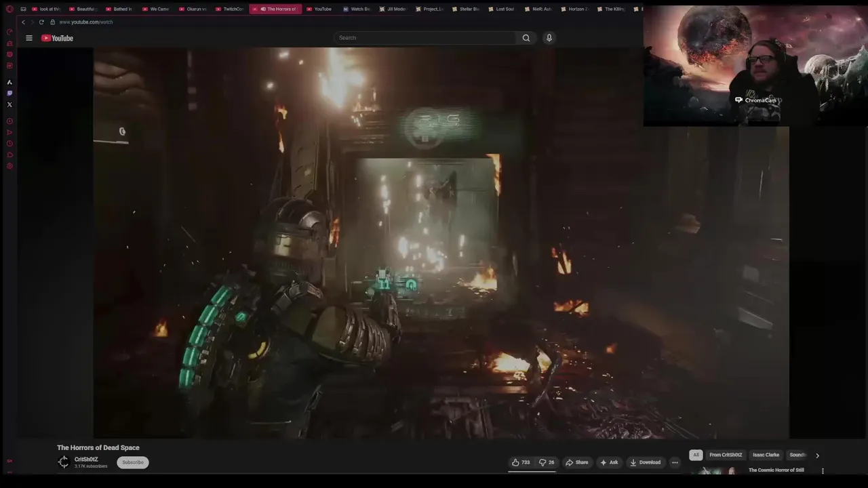Viewport: 868px width, 488px height.
Task: Switch to the Project_L tab
Action: [x=430, y=9]
